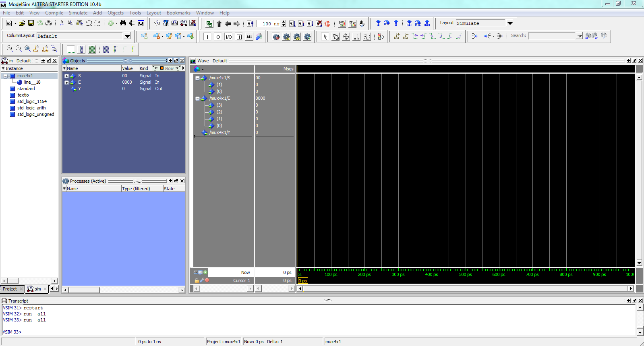
Task: Toggle the internal signals 'i' filter
Action: [x=239, y=37]
